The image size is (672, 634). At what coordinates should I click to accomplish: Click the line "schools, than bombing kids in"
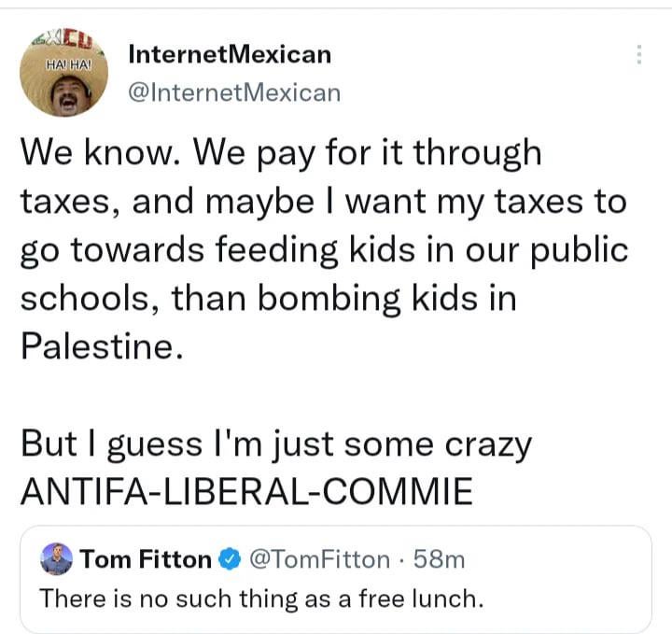click(268, 298)
